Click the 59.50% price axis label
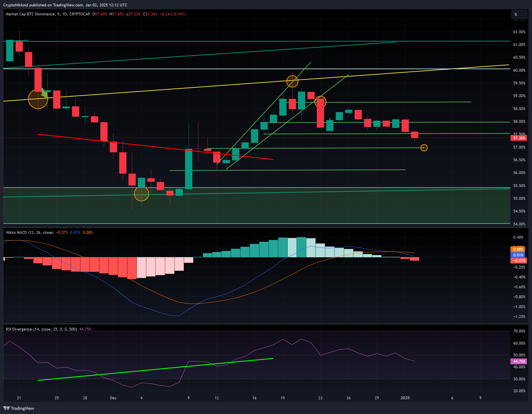This screenshot has height=414, width=532. click(519, 83)
